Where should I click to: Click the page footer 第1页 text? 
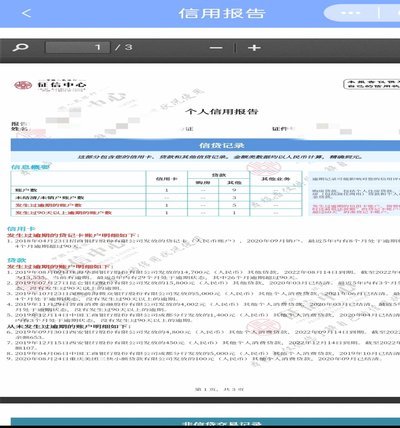click(219, 389)
